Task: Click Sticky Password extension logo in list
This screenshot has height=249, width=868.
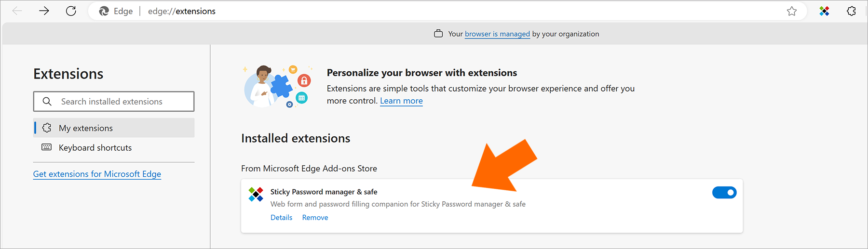Action: [256, 194]
